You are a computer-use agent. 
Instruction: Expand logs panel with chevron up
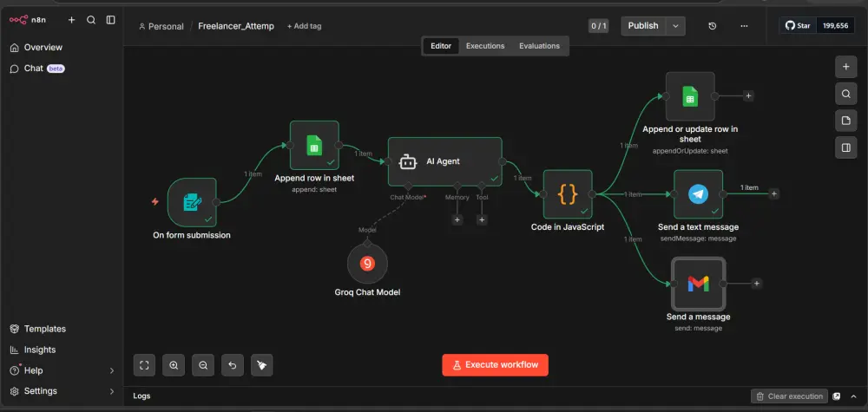pos(853,396)
